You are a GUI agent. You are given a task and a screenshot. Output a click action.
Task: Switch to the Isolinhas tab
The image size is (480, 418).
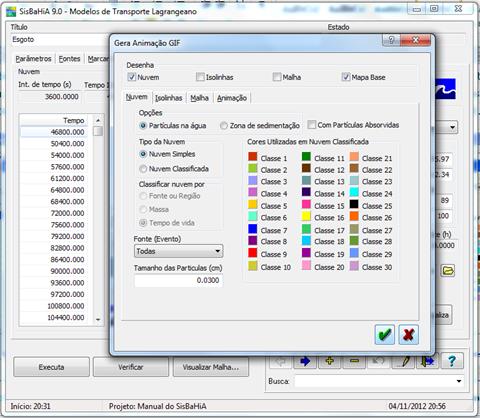168,98
